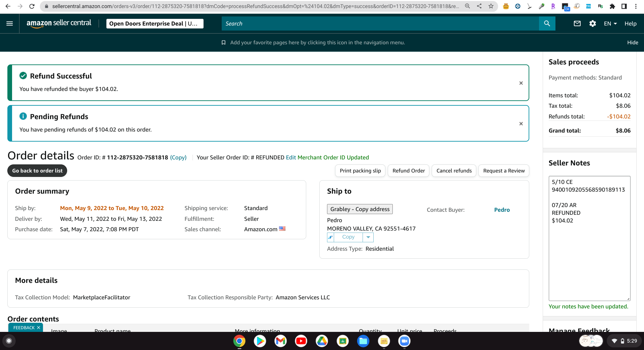The width and height of the screenshot is (644, 350).
Task: Open the system tray clock area
Action: pos(624,341)
